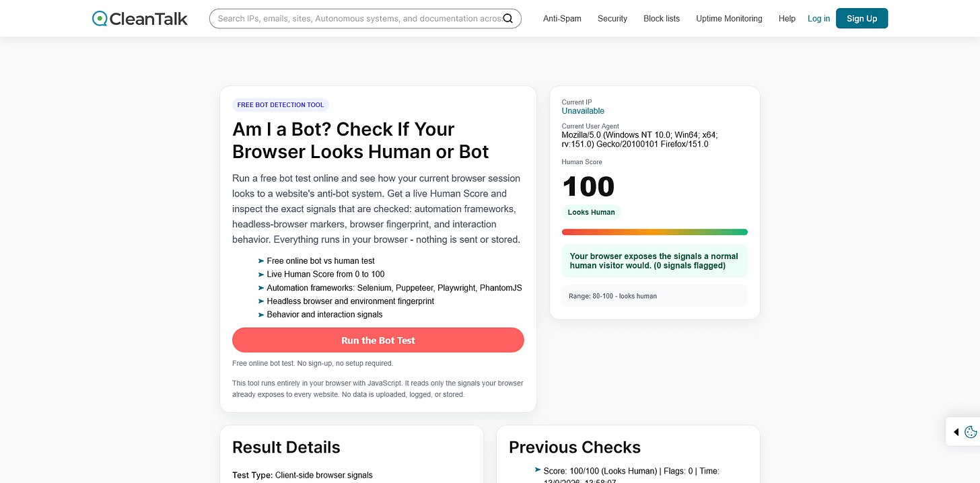
Task: Click 'Behavior and interaction signals' item
Action: click(x=324, y=315)
